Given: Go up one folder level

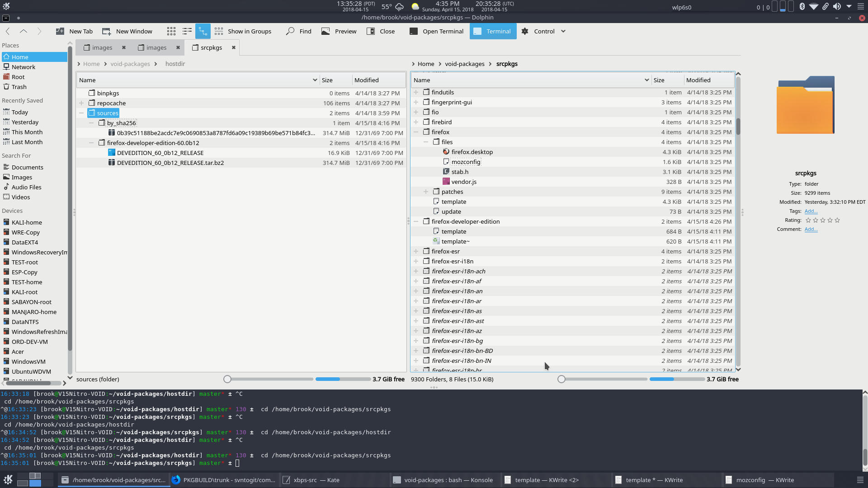Looking at the screenshot, I should (x=24, y=31).
